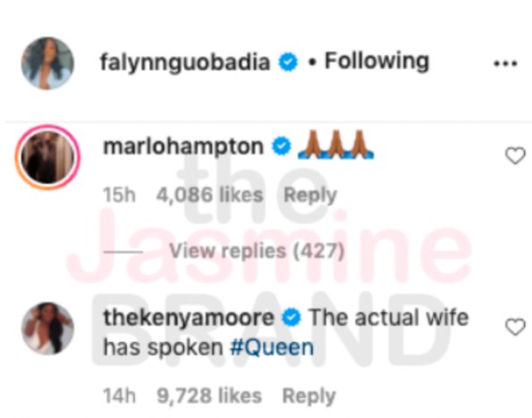Toggle the Following status
Screen dimensions: 532x418
click(377, 61)
